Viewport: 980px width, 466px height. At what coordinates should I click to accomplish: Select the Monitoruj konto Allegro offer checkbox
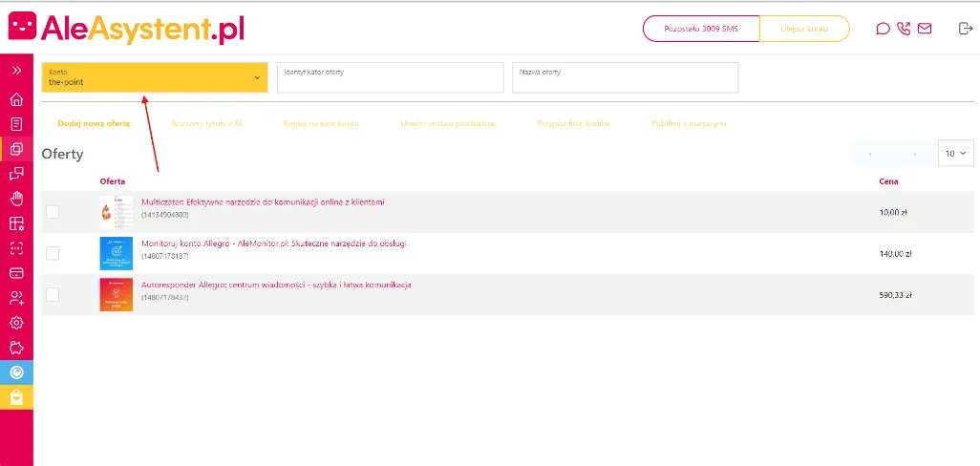[53, 253]
